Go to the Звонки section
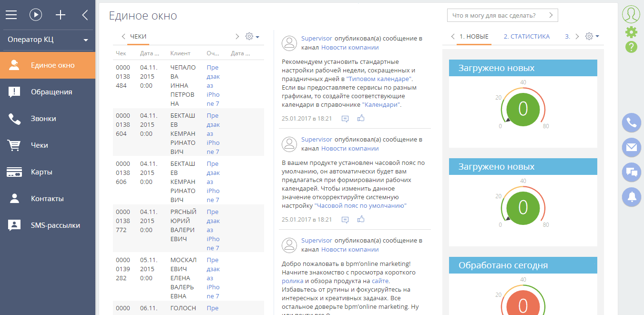This screenshot has width=644, height=315. [x=48, y=119]
